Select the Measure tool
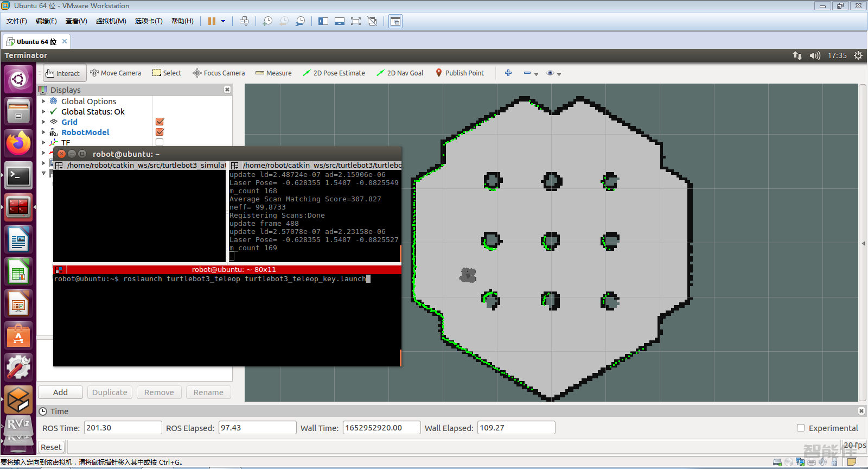Screen dimensions: 868x469 click(x=273, y=73)
